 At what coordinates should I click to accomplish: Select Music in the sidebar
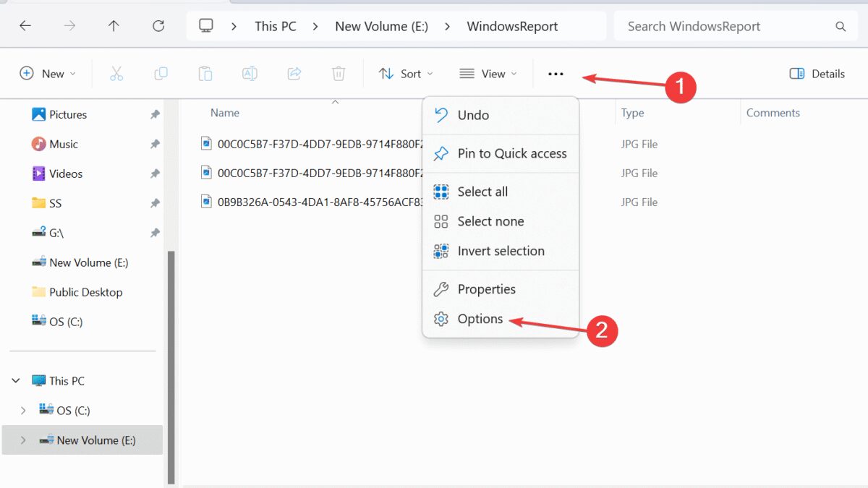64,144
